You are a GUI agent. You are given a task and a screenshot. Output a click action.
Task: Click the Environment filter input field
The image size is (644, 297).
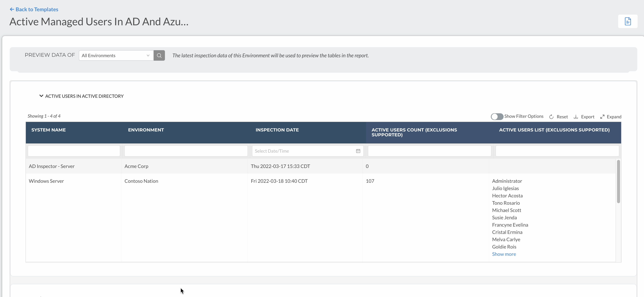click(x=186, y=151)
